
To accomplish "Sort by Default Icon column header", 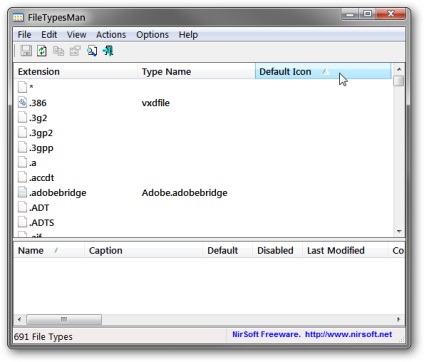I will [323, 71].
